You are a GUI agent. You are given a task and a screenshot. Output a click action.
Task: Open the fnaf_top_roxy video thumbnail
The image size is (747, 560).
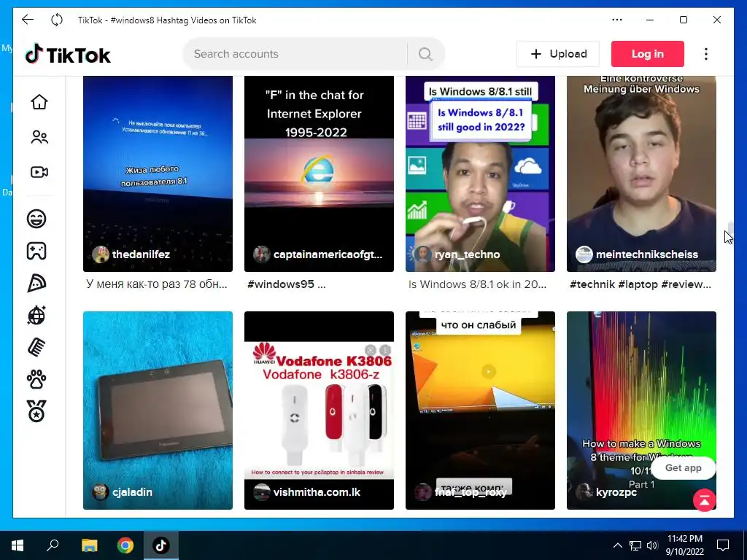coord(480,410)
